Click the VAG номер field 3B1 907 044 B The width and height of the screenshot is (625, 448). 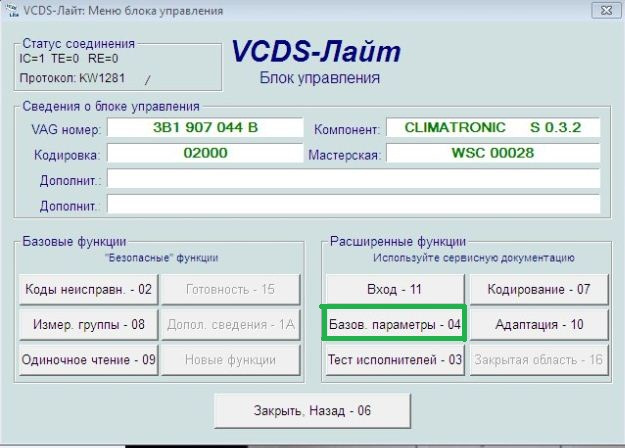coord(205,128)
